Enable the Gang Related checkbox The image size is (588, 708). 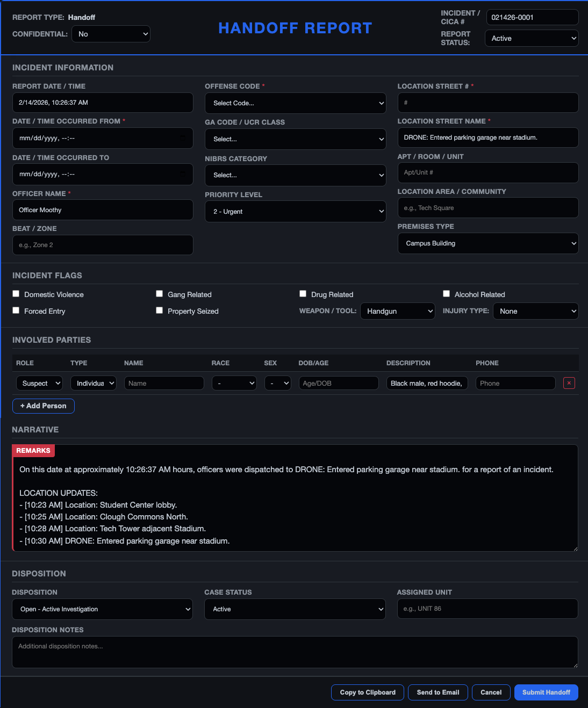[159, 294]
